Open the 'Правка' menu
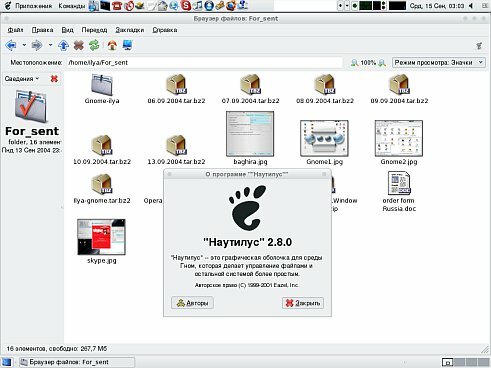Image resolution: width=491 pixels, height=368 pixels. pyautogui.click(x=42, y=30)
